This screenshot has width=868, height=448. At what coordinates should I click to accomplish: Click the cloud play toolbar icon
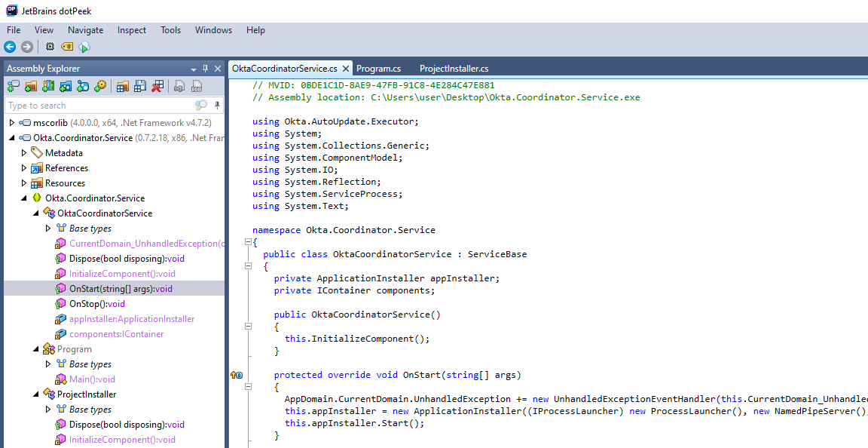coord(84,47)
